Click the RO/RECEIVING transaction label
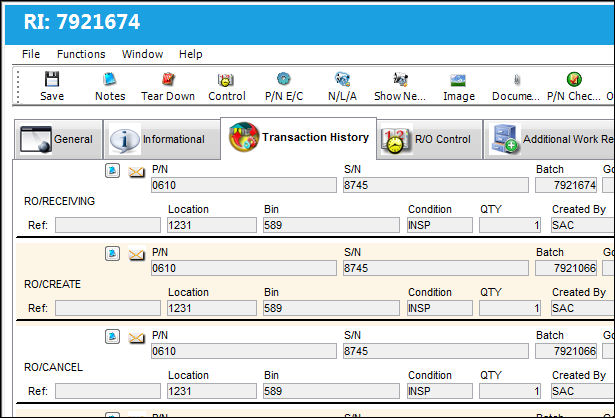Image resolution: width=615 pixels, height=418 pixels. (x=60, y=201)
